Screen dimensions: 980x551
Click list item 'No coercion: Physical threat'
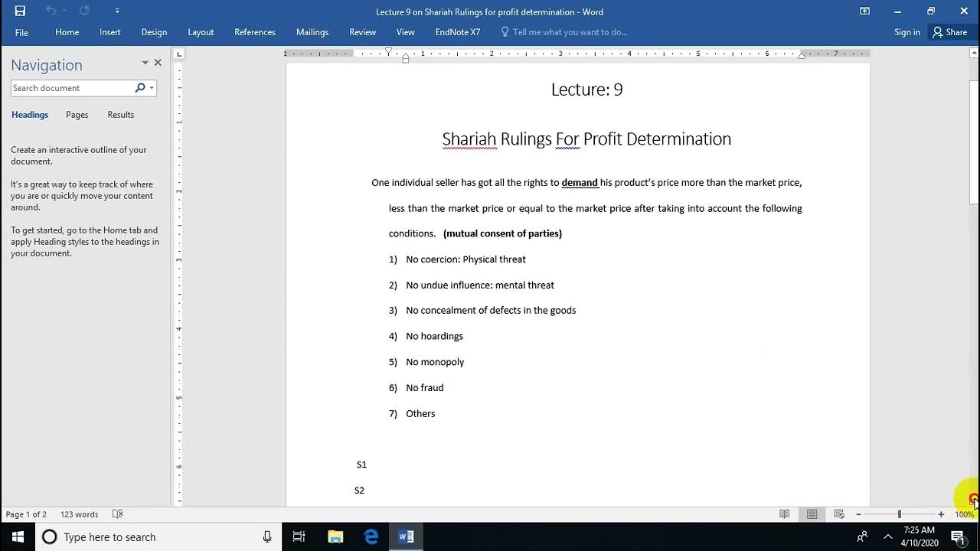pos(465,259)
